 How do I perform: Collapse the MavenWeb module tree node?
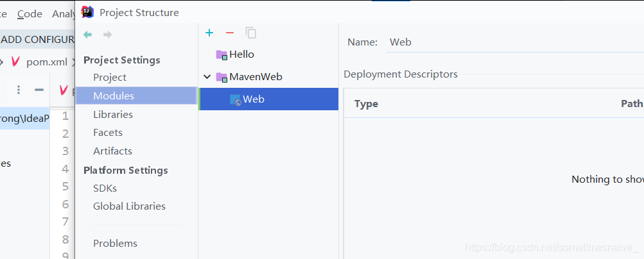(207, 77)
